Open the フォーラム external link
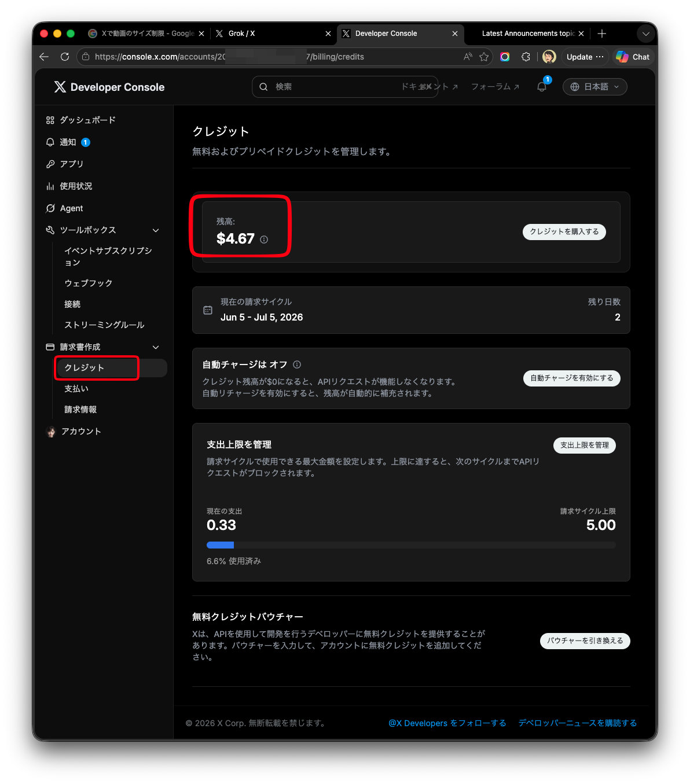 (x=495, y=87)
